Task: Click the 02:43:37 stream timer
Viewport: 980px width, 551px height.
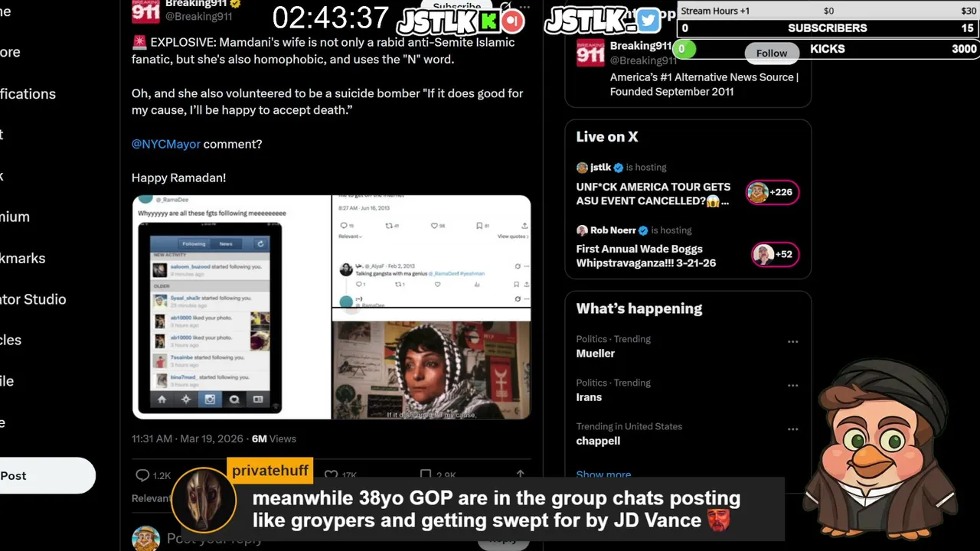Action: click(x=331, y=18)
